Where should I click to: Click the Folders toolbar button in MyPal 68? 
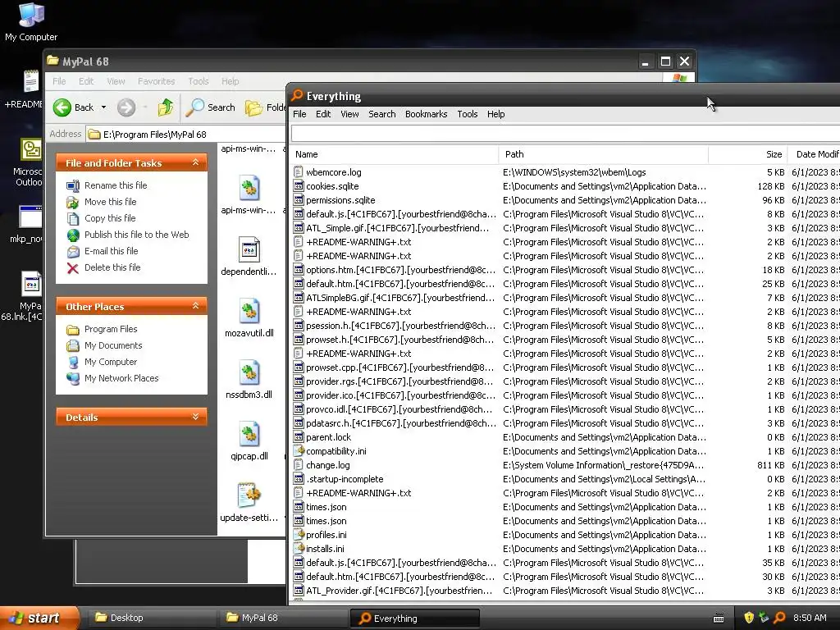pyautogui.click(x=265, y=107)
